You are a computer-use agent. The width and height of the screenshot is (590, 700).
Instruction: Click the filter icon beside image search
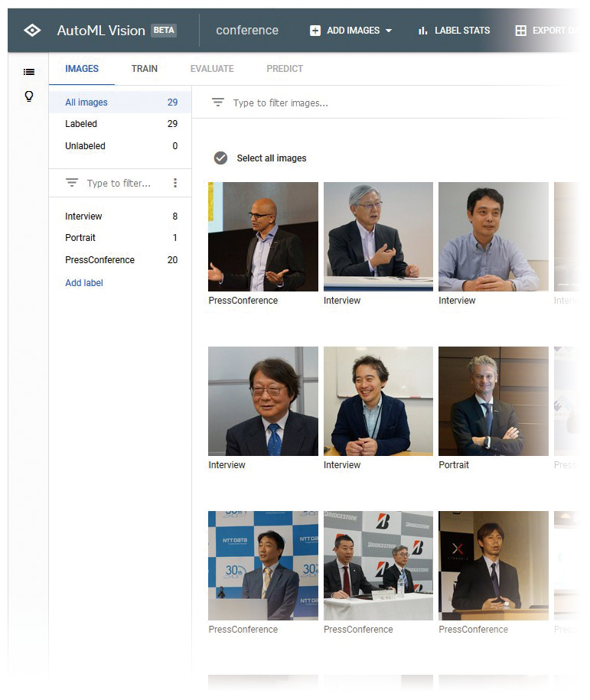point(218,103)
